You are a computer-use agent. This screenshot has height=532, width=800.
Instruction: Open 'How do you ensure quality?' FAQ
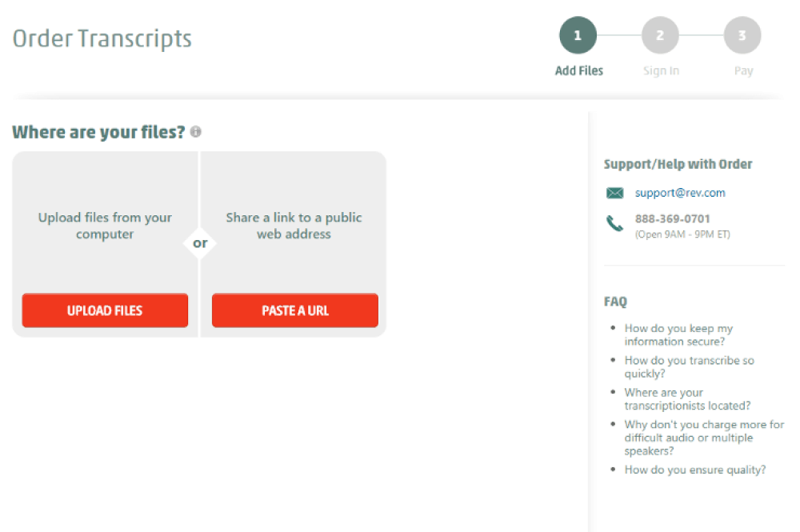[x=694, y=470]
